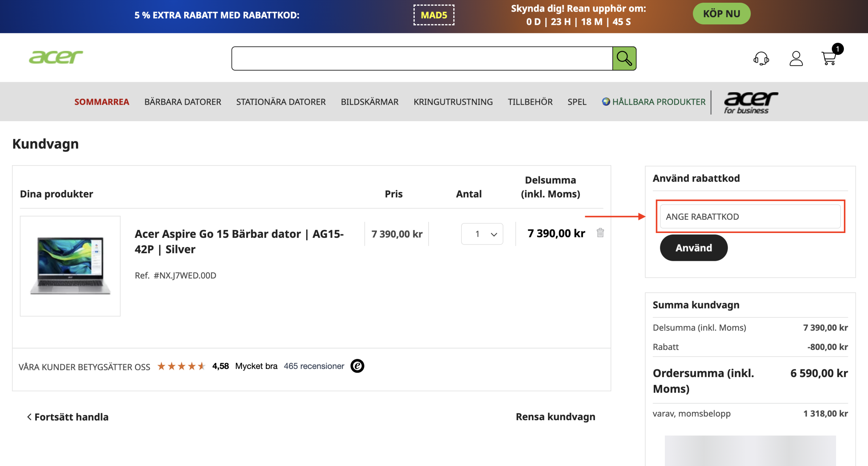868x466 pixels.
Task: Click the Använd discount button
Action: [x=693, y=248]
